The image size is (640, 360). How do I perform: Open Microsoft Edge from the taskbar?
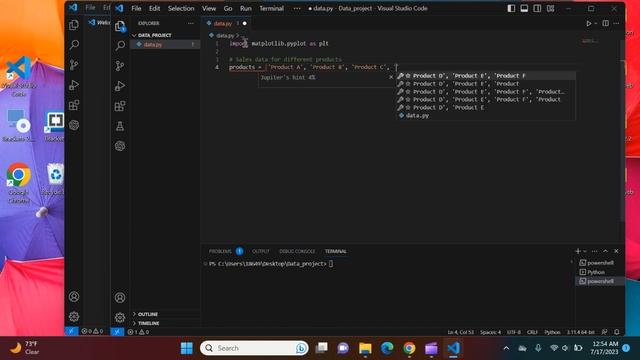[x=387, y=348]
